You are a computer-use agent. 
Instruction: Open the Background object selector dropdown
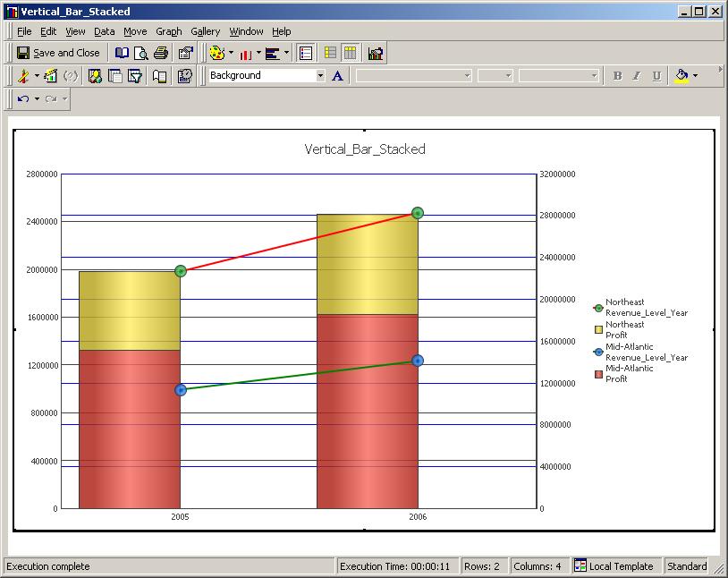[x=321, y=75]
